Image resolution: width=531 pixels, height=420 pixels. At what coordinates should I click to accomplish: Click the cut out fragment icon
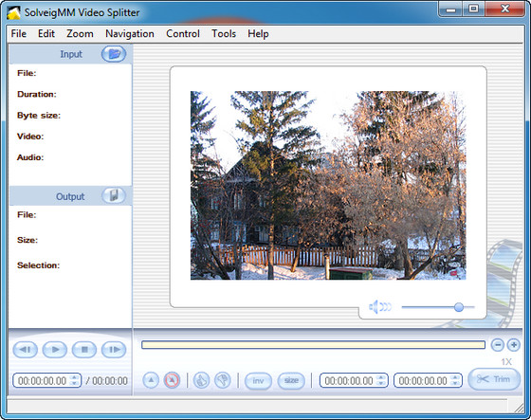coord(223,380)
